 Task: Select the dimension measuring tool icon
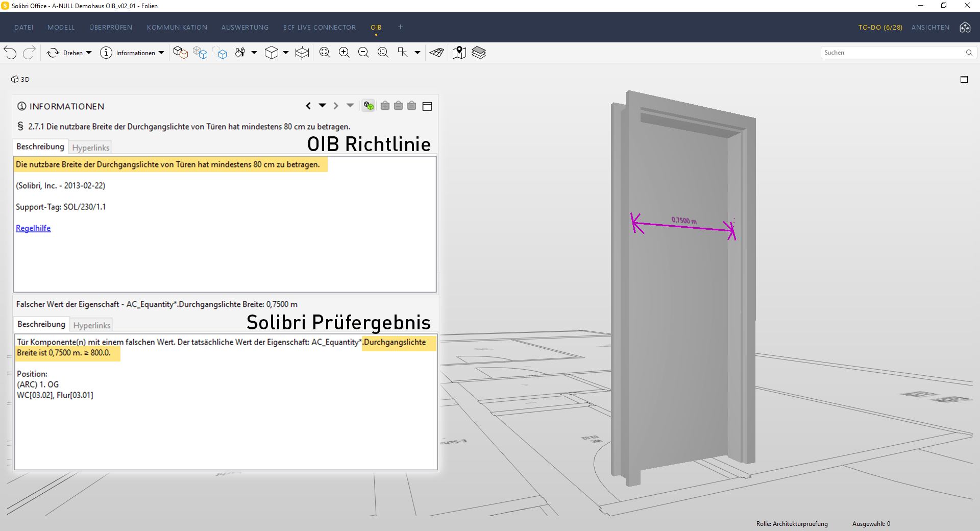pyautogui.click(x=403, y=53)
